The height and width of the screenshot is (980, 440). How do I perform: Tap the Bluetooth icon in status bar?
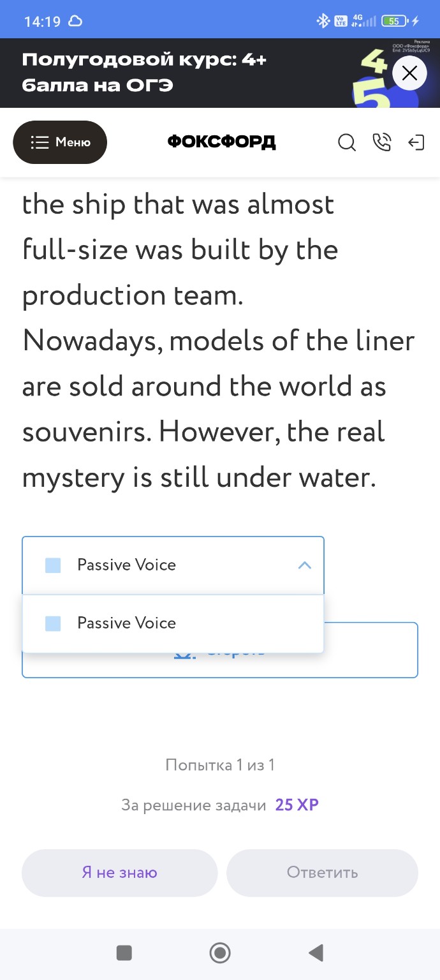[323, 21]
